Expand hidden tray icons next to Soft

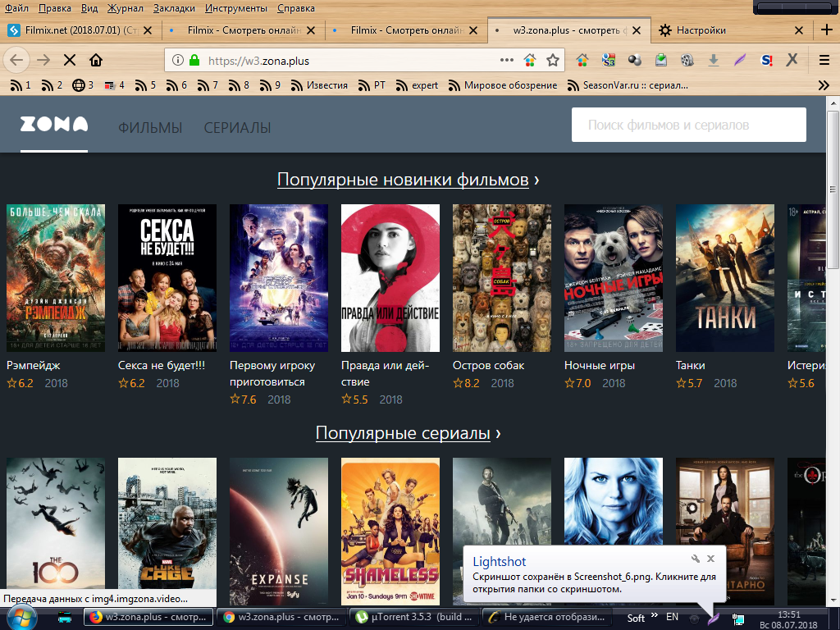click(x=655, y=615)
